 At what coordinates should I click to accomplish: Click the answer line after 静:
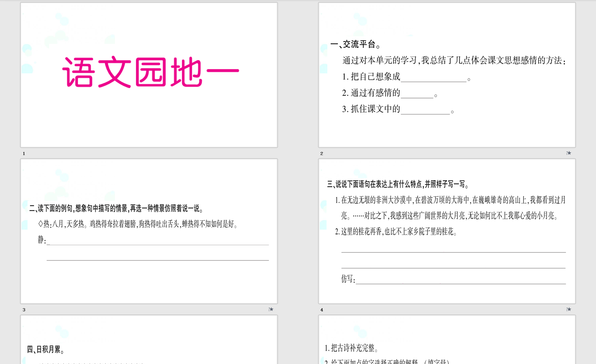click(158, 241)
